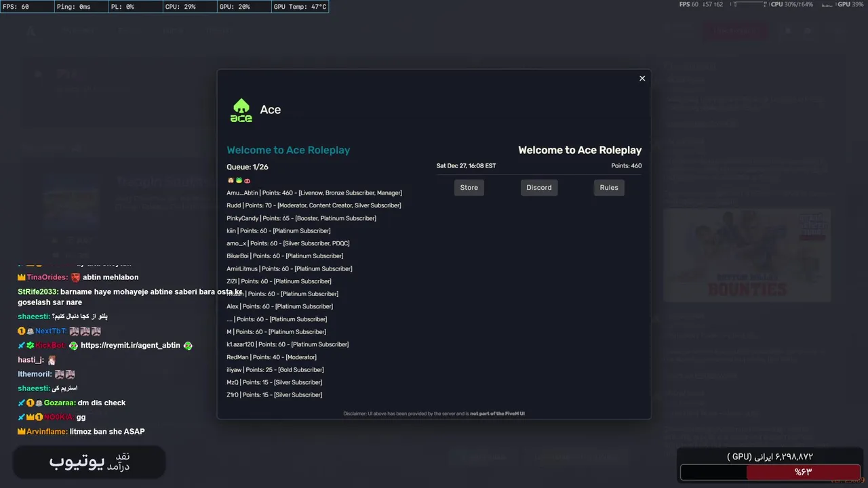Select the kiin queue row

click(279, 231)
